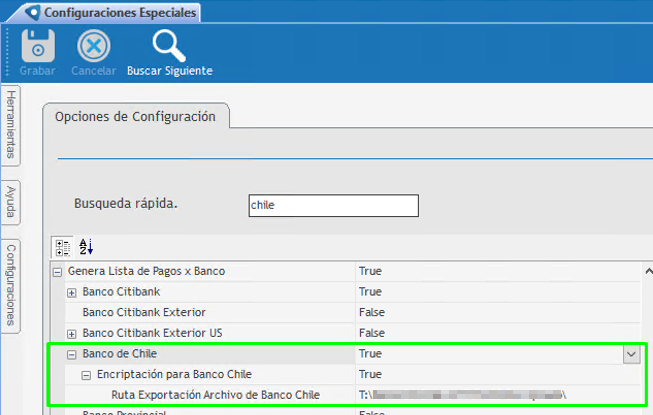Screen dimensions: 653x415
Task: Open the Ayuda side tab
Action: [x=11, y=202]
